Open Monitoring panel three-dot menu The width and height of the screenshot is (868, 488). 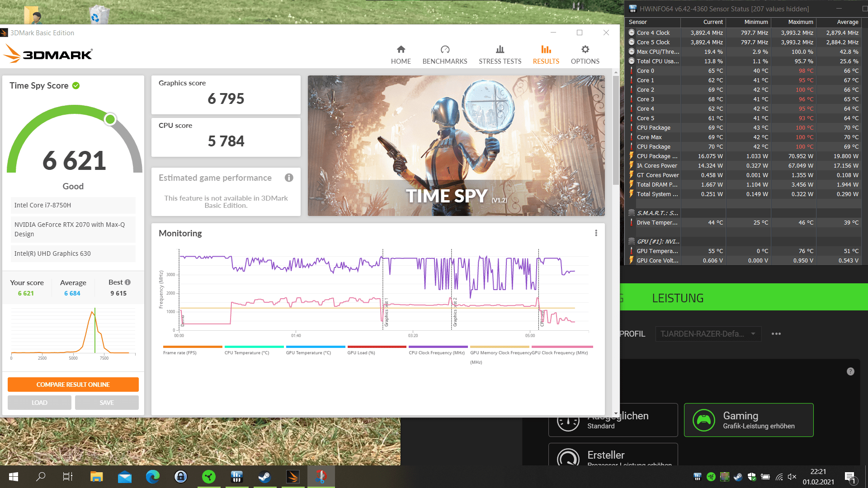[x=596, y=233]
